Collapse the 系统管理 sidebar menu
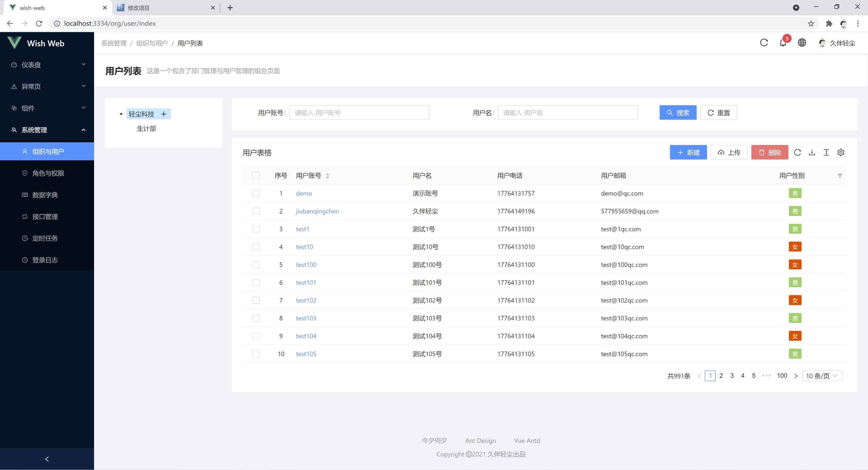 pos(47,130)
